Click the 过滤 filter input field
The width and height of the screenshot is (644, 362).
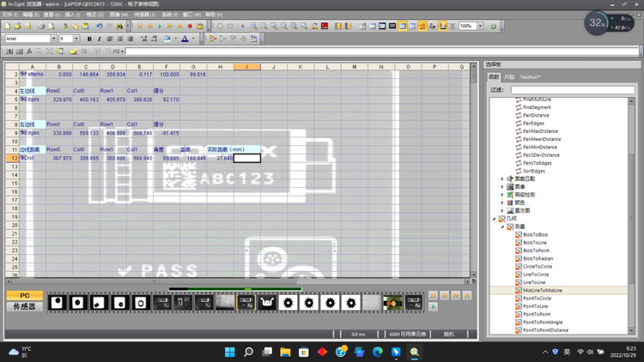(573, 89)
